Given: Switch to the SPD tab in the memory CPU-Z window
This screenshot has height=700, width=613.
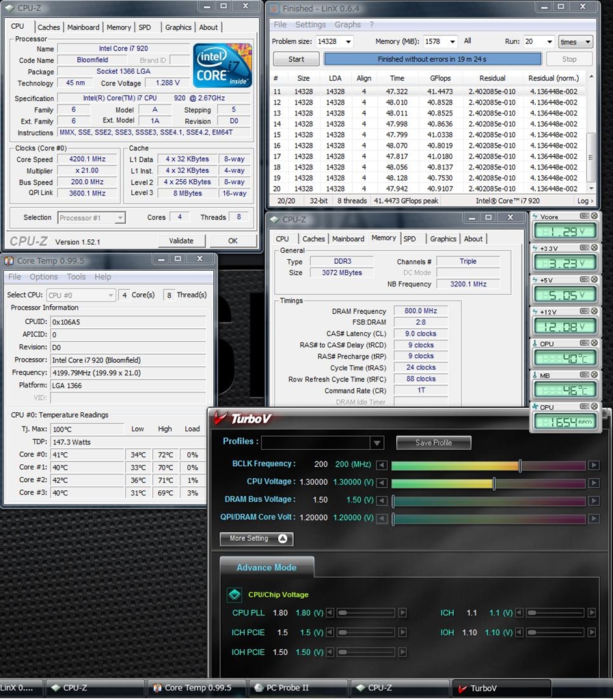Looking at the screenshot, I should 409,239.
